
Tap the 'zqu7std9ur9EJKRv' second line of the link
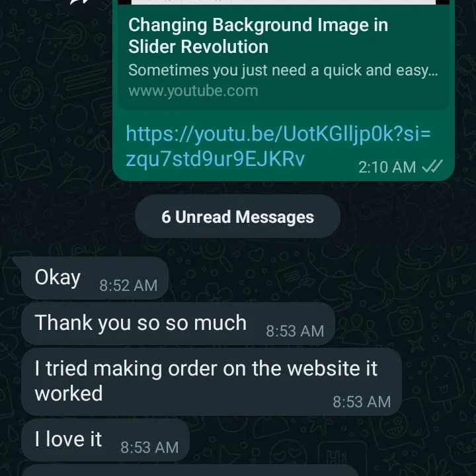pyautogui.click(x=216, y=159)
